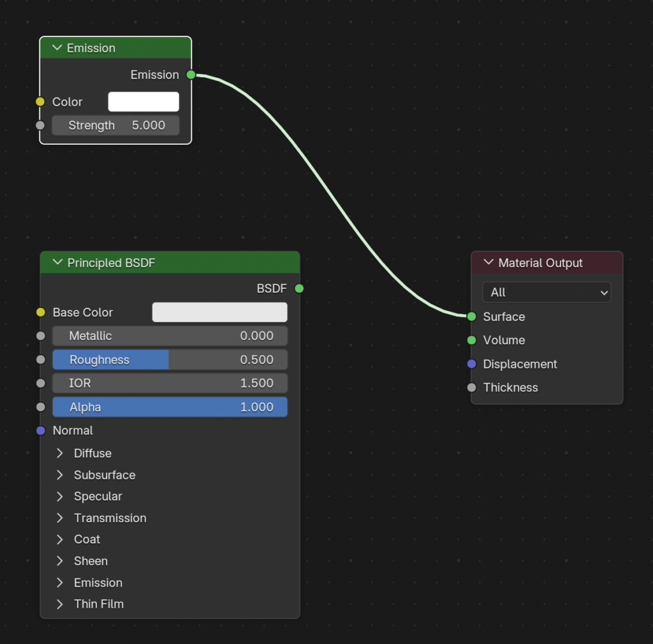Viewport: 653px width, 644px height.
Task: Click the Roughness slider
Action: 170,360
